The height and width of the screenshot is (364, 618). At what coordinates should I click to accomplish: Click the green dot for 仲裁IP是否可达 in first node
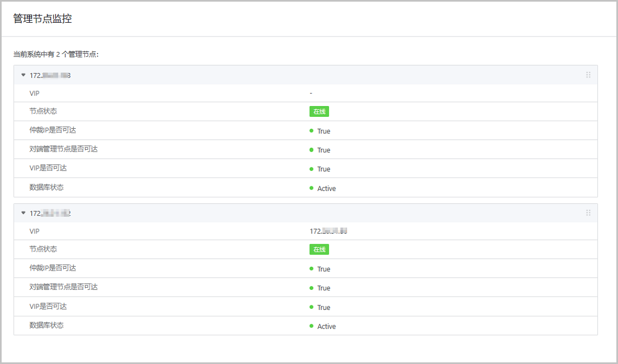(312, 131)
